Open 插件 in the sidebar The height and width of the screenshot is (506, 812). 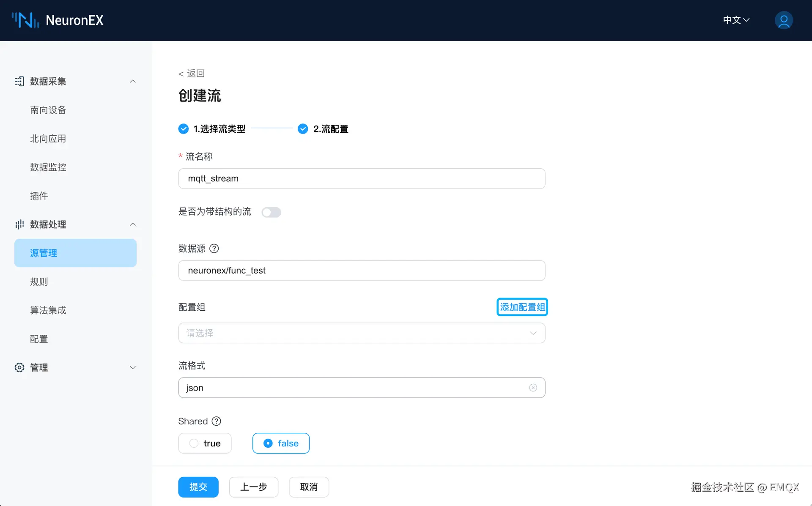(x=39, y=196)
